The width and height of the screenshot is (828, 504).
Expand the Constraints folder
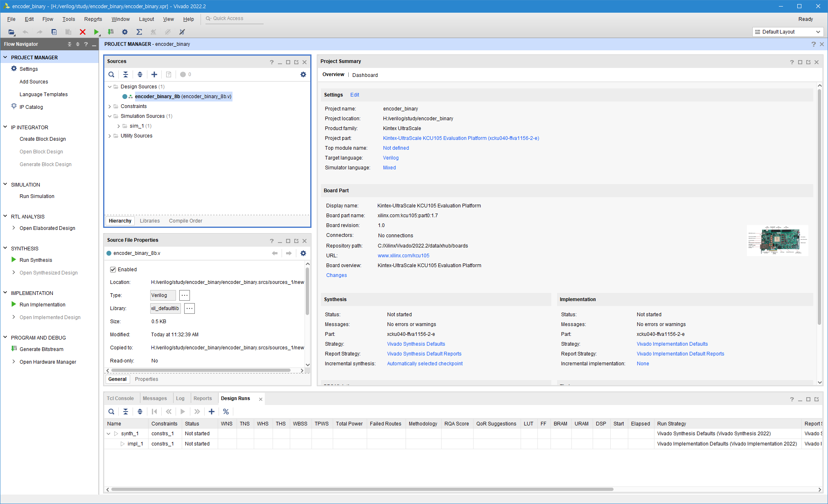(110, 106)
